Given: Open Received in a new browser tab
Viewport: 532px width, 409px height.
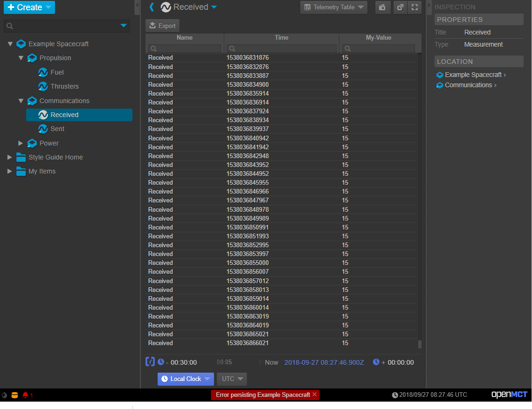Looking at the screenshot, I should (400, 7).
